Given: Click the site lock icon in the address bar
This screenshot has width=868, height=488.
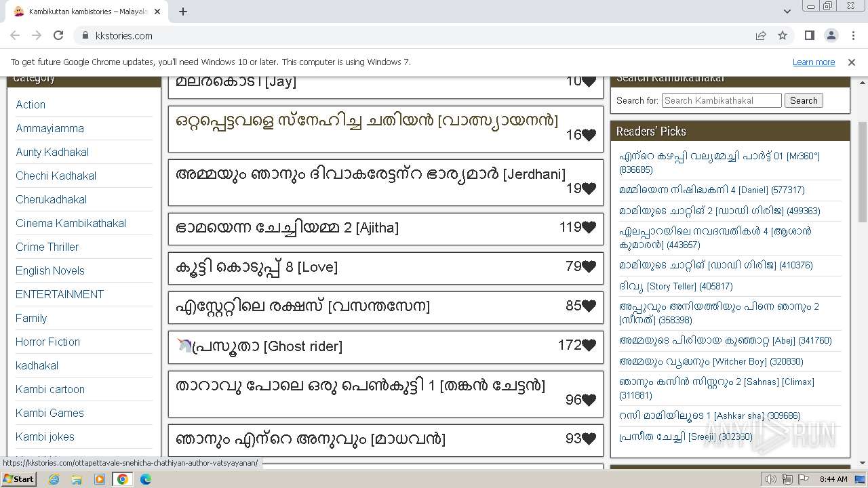Looking at the screenshot, I should click(x=85, y=35).
